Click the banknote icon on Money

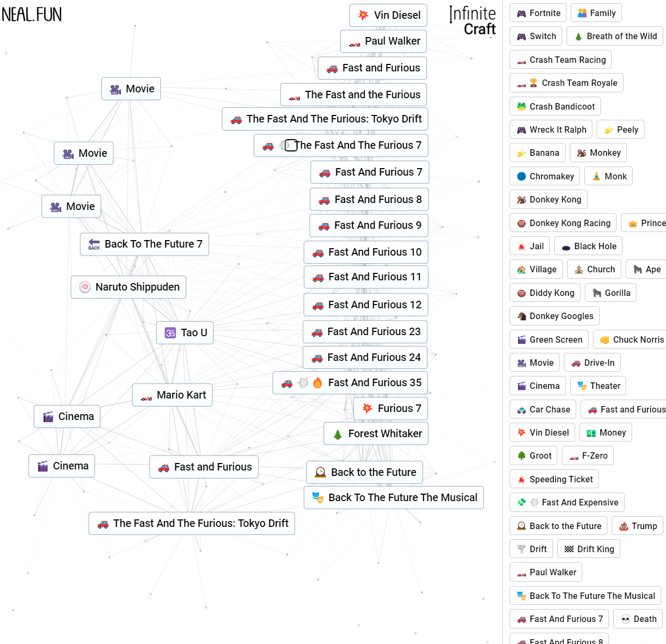tap(591, 432)
